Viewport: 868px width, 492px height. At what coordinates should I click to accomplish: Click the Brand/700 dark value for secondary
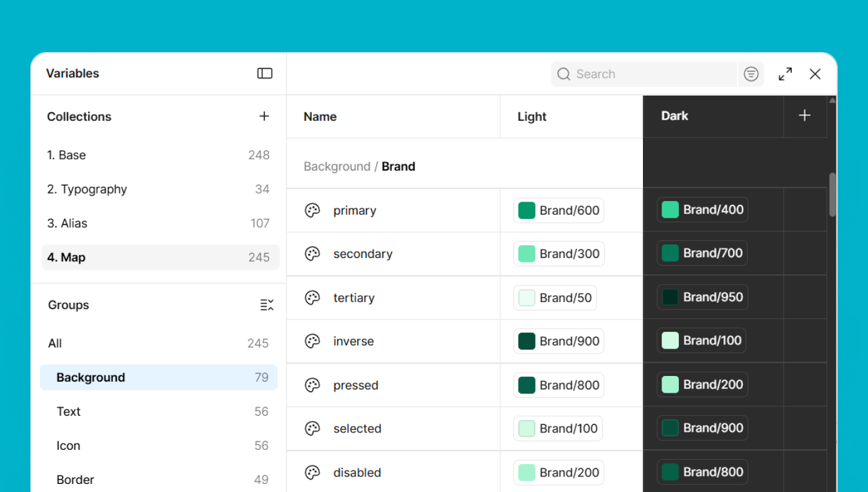click(702, 253)
